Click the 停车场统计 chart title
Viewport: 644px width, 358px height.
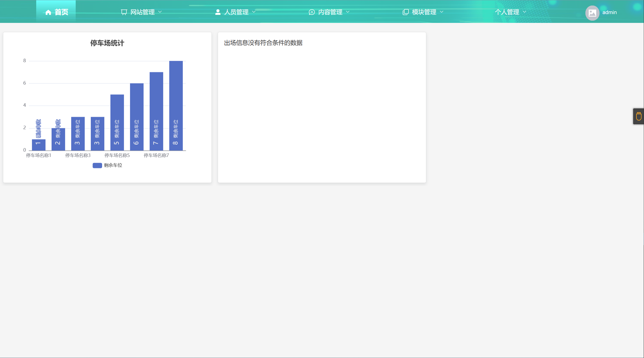[107, 43]
